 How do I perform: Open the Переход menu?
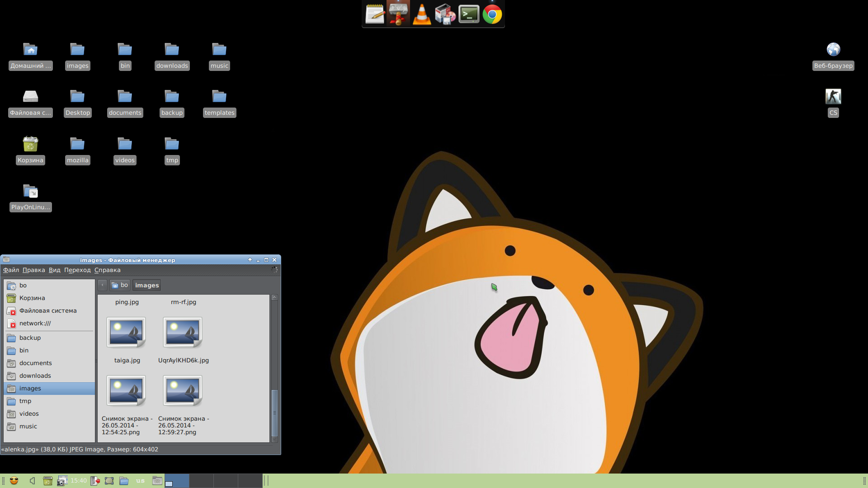[x=77, y=270]
